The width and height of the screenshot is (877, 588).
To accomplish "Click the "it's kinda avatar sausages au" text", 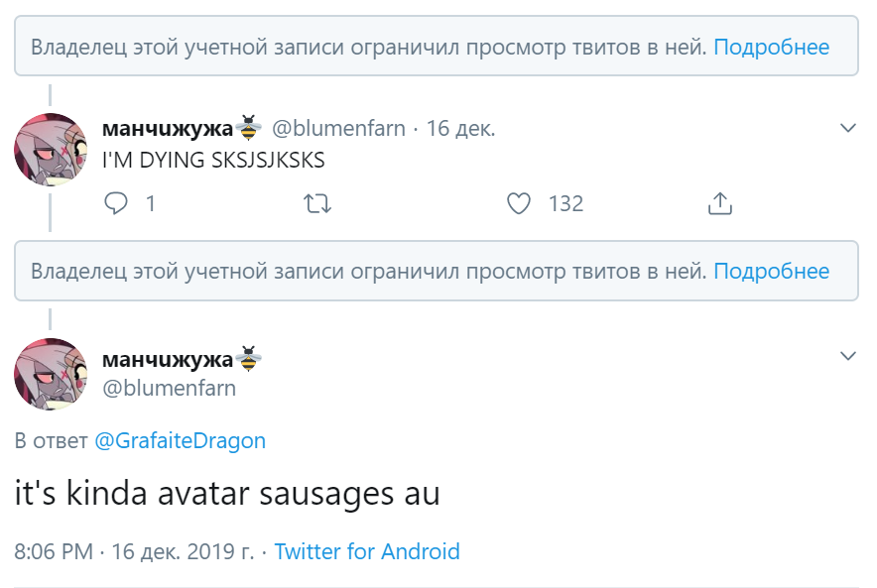I will (227, 493).
